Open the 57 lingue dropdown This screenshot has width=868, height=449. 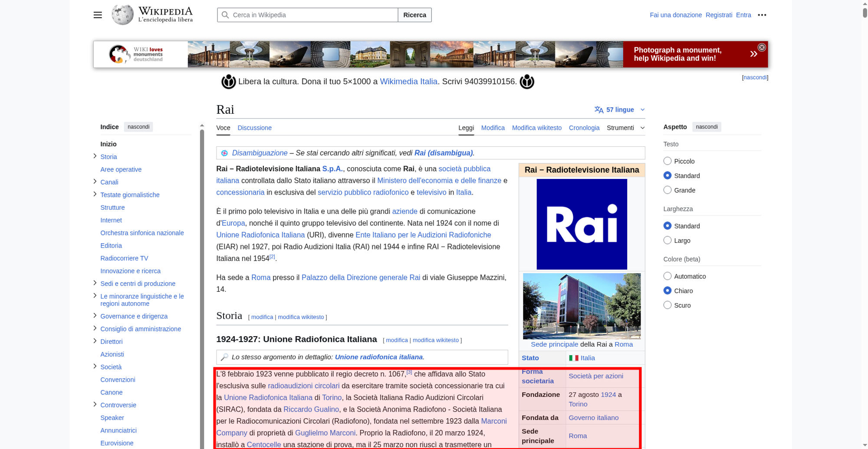619,110
